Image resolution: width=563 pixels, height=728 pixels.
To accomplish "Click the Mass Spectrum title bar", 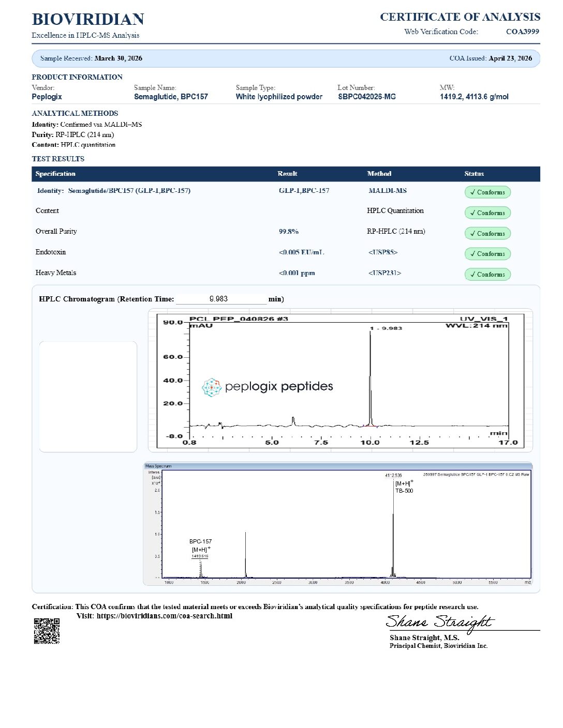I will point(337,466).
